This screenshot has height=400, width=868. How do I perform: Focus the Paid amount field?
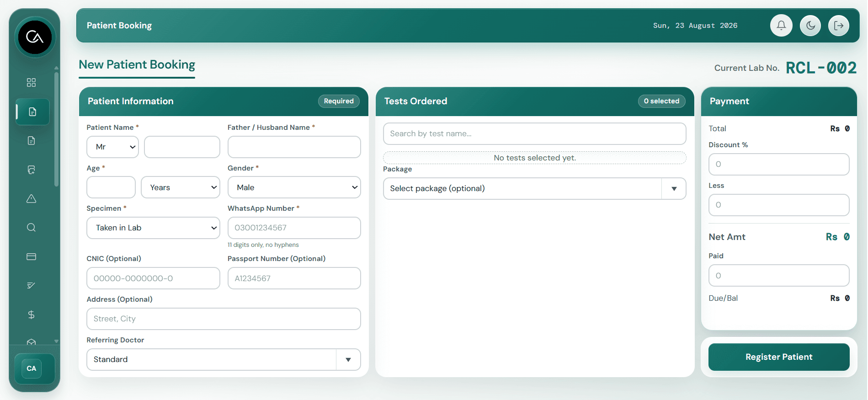pyautogui.click(x=779, y=276)
